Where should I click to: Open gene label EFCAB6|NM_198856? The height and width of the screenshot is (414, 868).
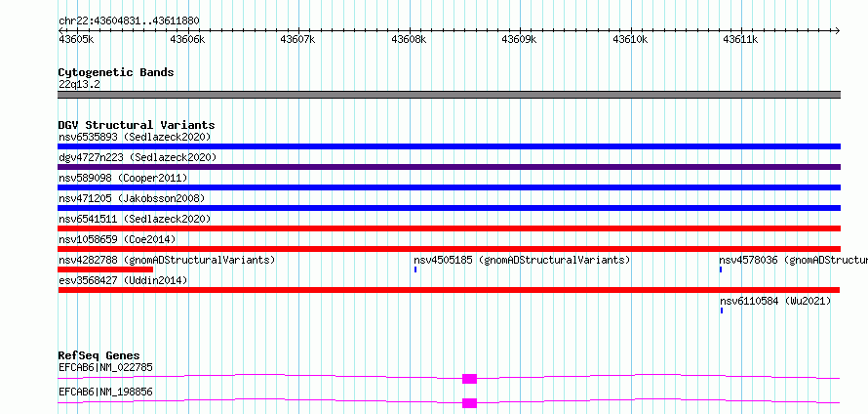pos(105,393)
